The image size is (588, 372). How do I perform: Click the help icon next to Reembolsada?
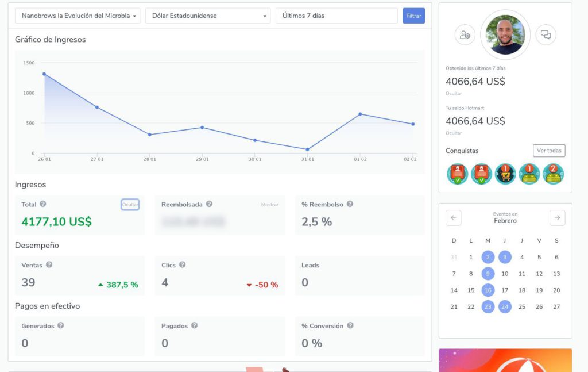coord(209,204)
